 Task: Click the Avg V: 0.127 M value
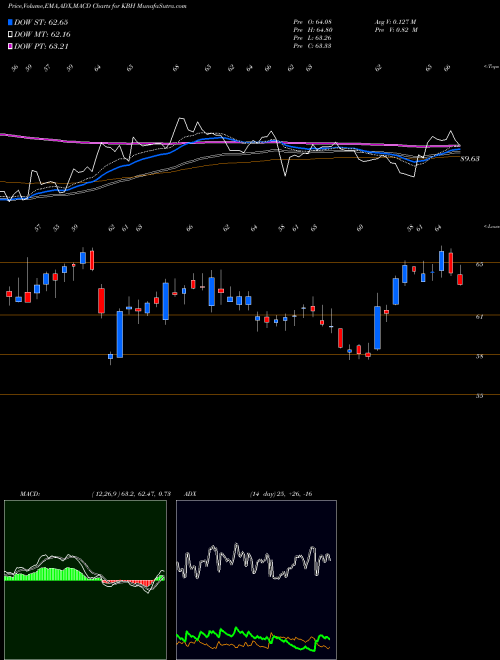pyautogui.click(x=395, y=22)
